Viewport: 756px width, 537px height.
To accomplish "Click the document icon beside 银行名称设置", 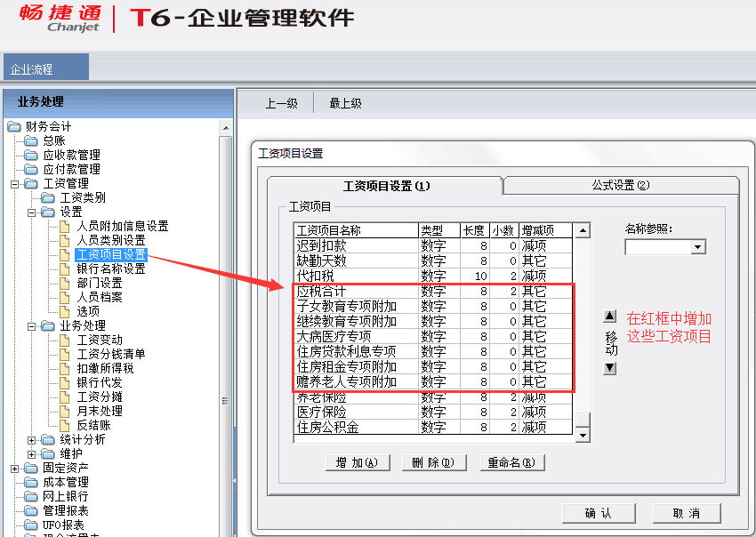I will [x=65, y=269].
